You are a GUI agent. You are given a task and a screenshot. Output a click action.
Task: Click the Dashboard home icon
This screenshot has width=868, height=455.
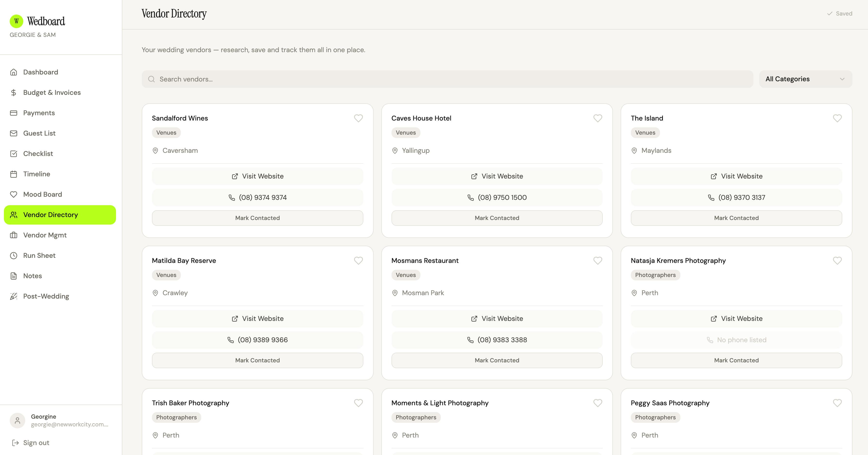[14, 72]
